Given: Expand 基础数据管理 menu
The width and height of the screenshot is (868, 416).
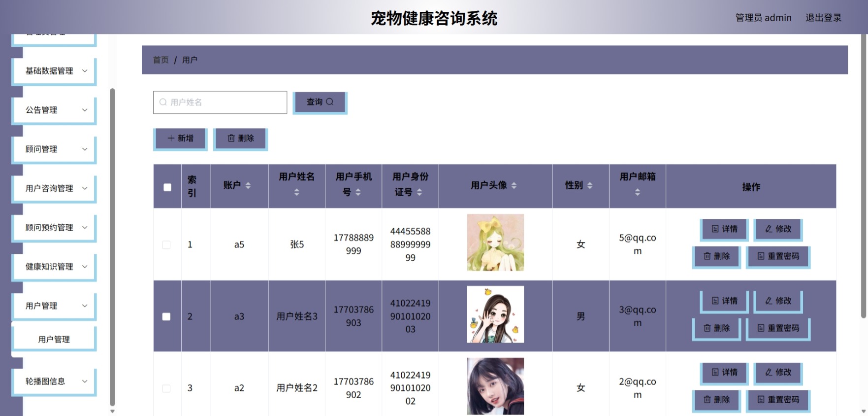Looking at the screenshot, I should (54, 71).
